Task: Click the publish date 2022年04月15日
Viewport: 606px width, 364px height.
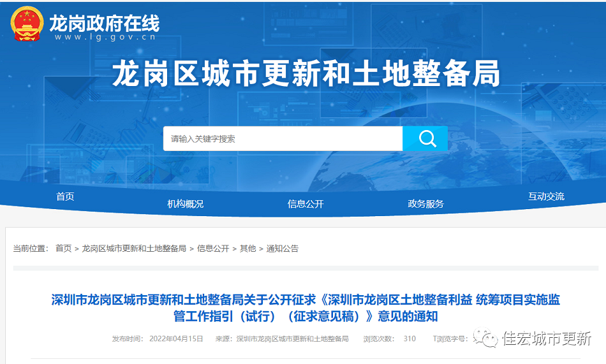Action: (176, 339)
